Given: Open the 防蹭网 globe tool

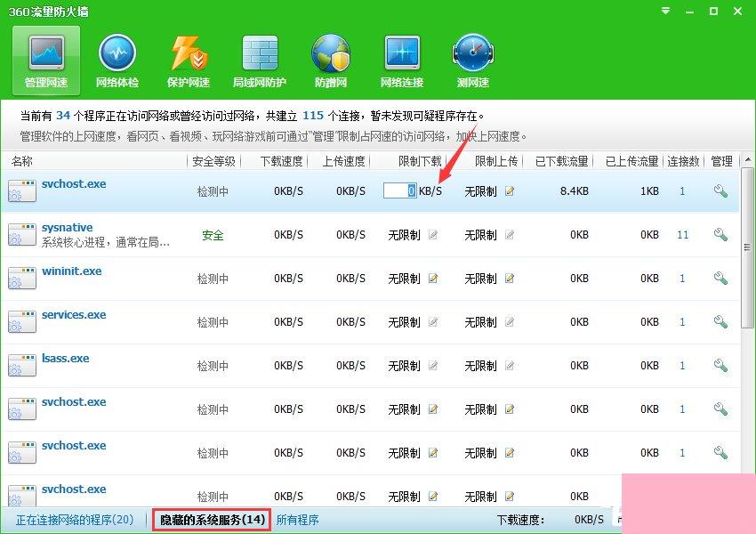Looking at the screenshot, I should coord(331,61).
